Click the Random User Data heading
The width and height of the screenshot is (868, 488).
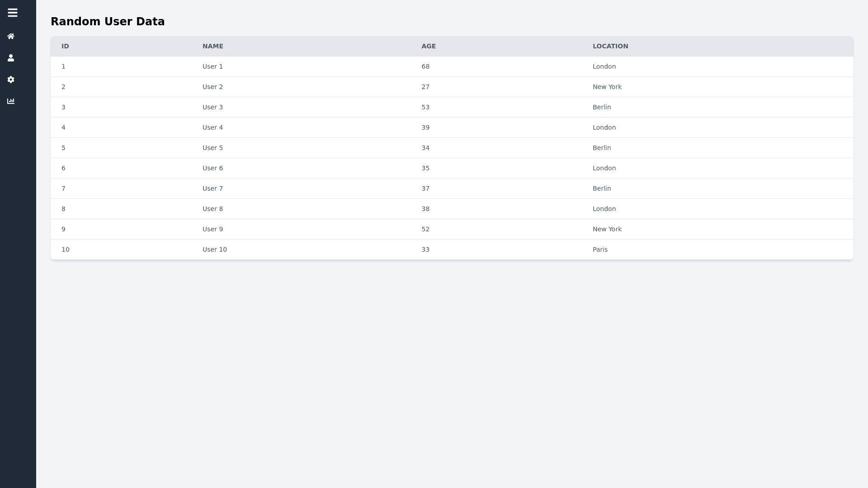click(108, 22)
